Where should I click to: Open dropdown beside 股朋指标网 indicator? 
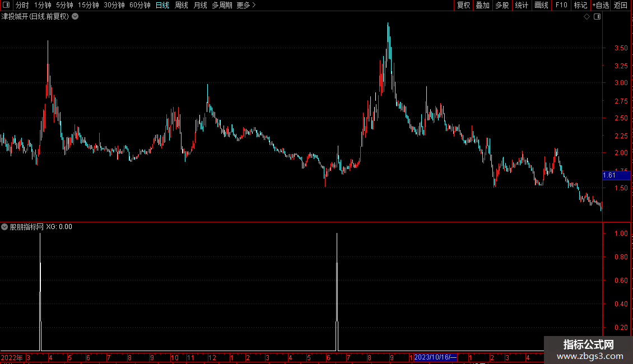[4, 227]
